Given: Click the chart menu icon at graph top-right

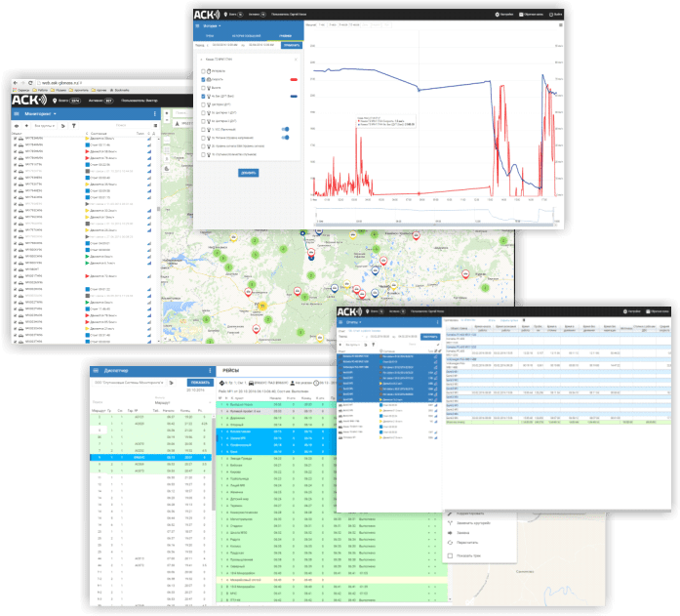Looking at the screenshot, I should tap(560, 25).
